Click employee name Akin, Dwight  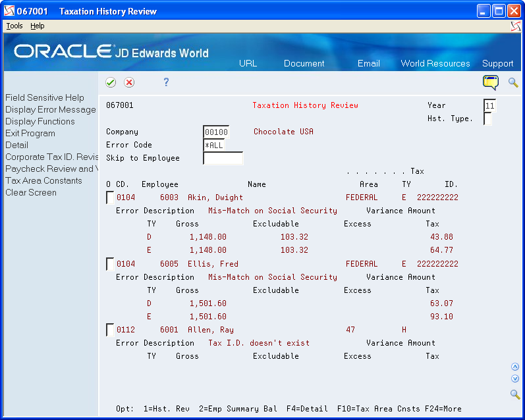215,197
